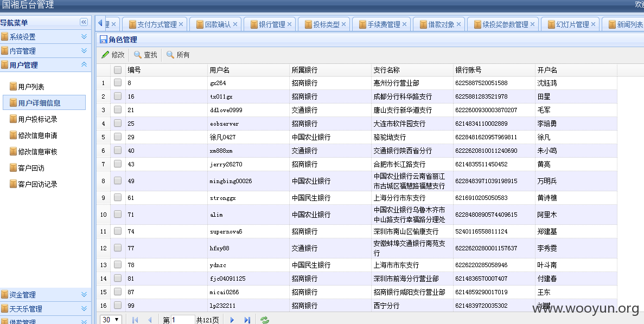Sort by the 编号 column header
This screenshot has height=324, width=644.
point(167,70)
